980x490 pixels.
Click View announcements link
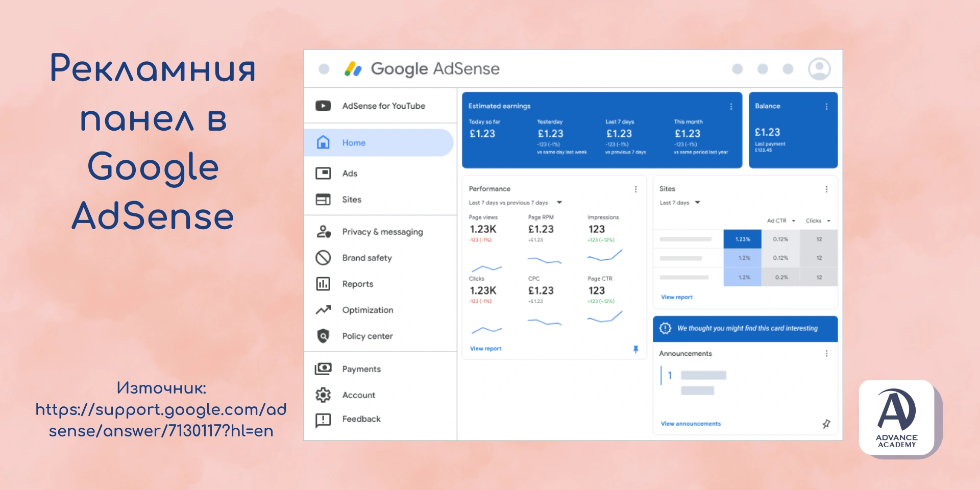pos(691,424)
